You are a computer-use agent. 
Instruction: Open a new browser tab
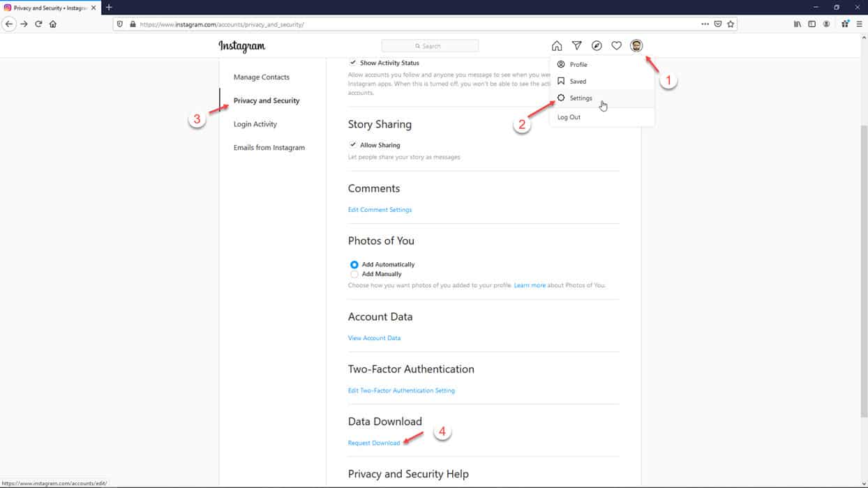pyautogui.click(x=109, y=7)
